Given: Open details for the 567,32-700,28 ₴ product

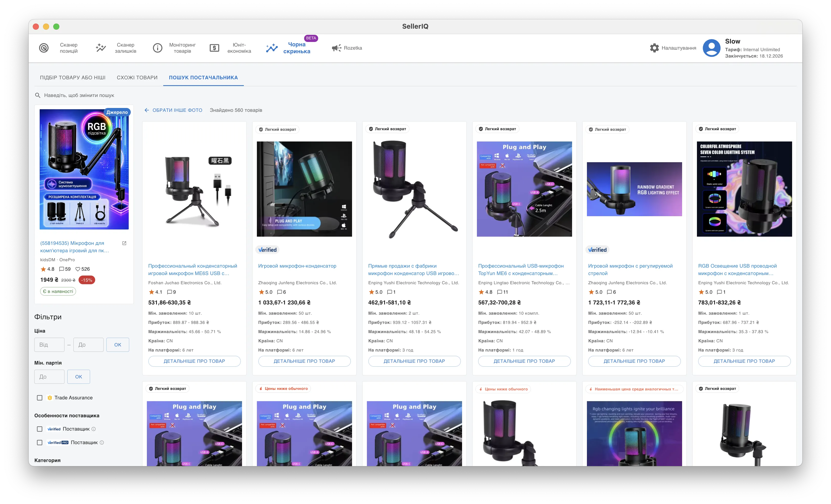Looking at the screenshot, I should pos(524,361).
